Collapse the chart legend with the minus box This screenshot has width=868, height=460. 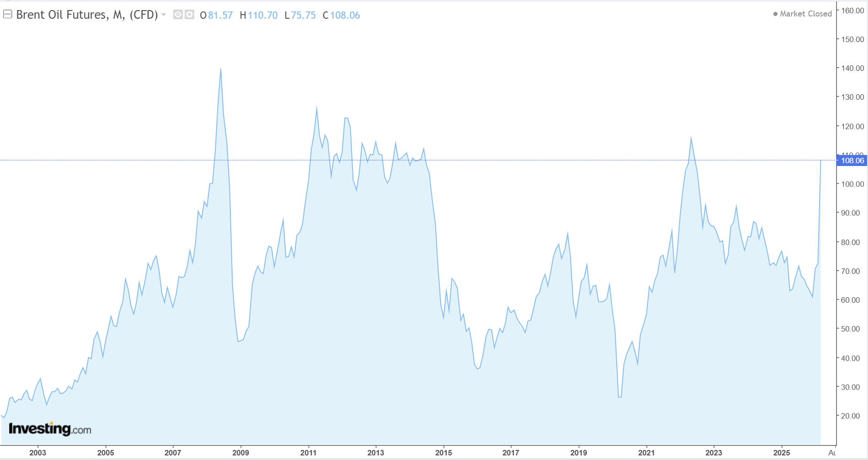pos(7,15)
